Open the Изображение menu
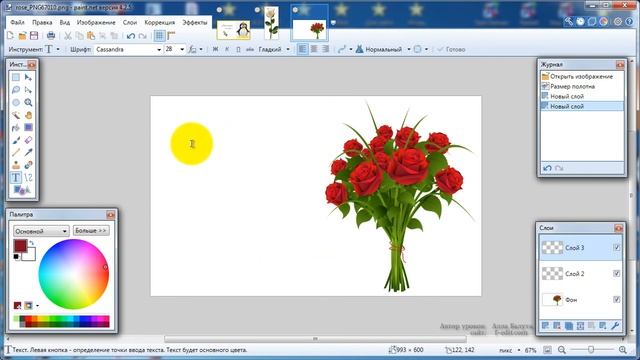Screen dimensions: 640x360 pyautogui.click(x=96, y=22)
